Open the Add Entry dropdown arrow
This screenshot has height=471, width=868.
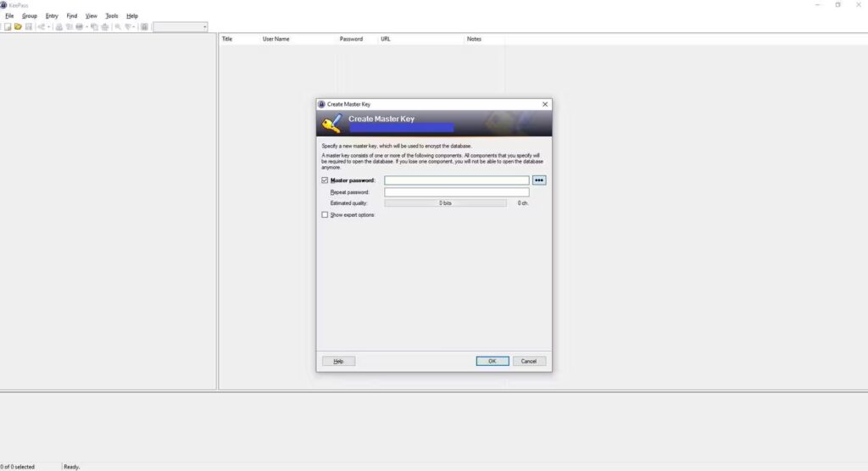click(x=48, y=26)
